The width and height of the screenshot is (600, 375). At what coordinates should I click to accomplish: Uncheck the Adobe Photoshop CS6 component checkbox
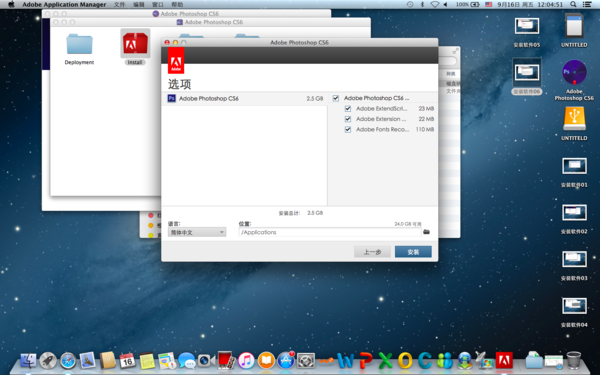(336, 98)
